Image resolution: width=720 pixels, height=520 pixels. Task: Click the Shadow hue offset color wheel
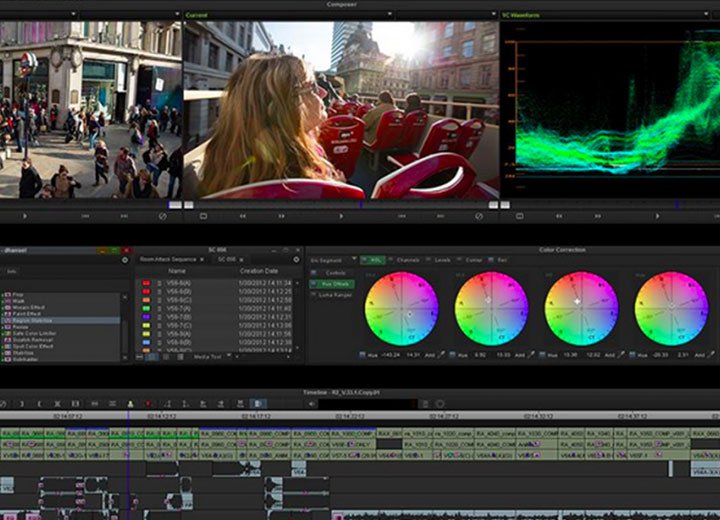[401, 309]
